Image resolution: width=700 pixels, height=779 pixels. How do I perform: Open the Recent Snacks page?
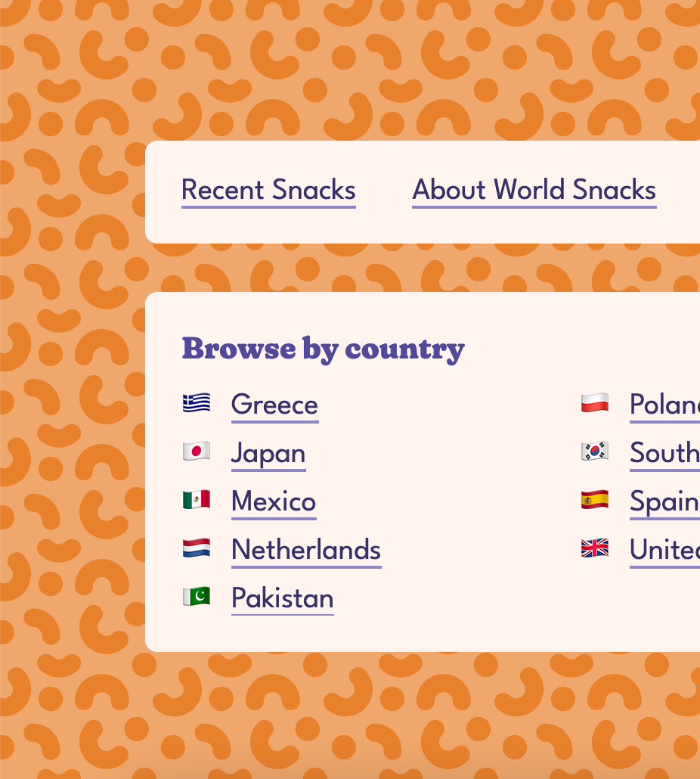click(x=268, y=190)
